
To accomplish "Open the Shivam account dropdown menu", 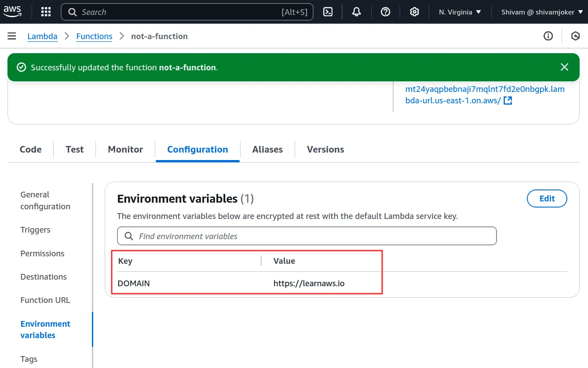I will 541,12.
